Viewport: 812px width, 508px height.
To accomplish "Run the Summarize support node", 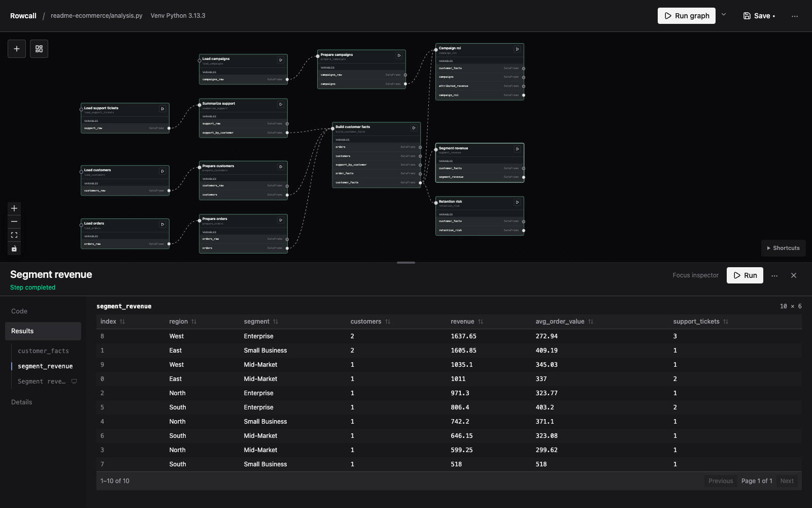I will click(281, 104).
